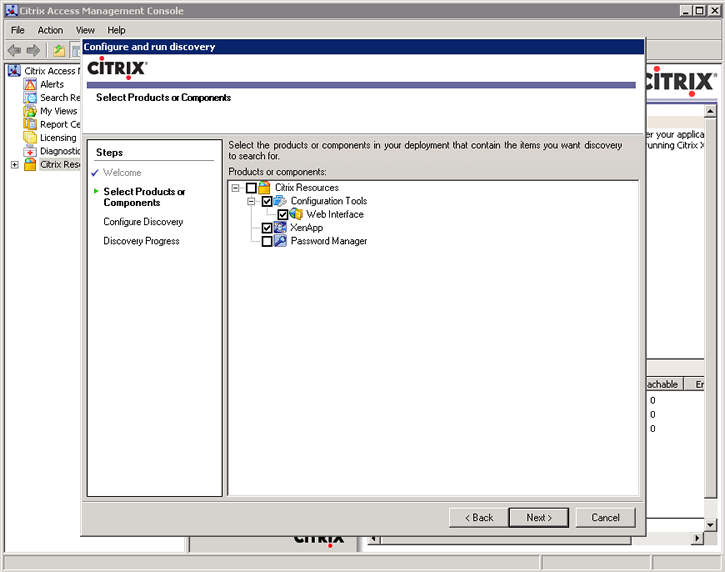
Task: Click the Configuration Tools icon
Action: 280,201
